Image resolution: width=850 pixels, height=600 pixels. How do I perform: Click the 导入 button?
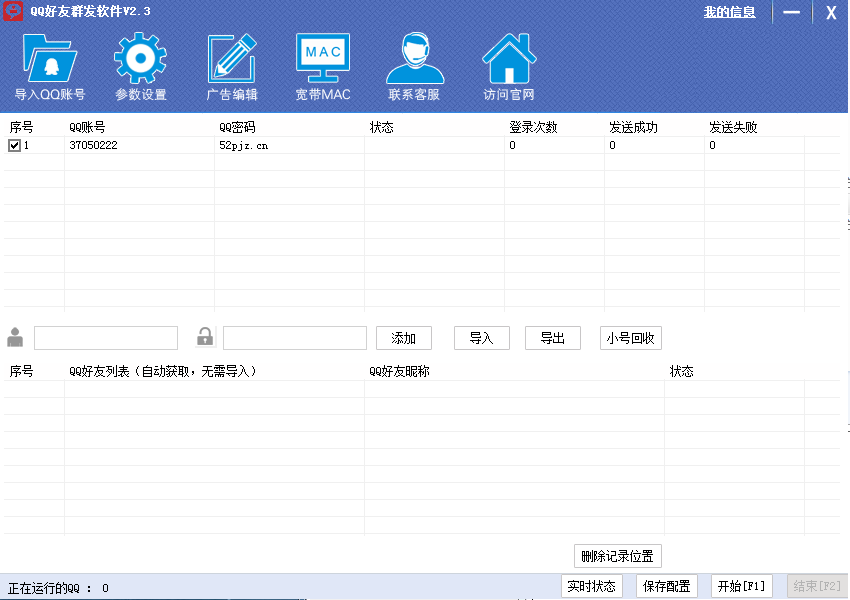pos(481,338)
